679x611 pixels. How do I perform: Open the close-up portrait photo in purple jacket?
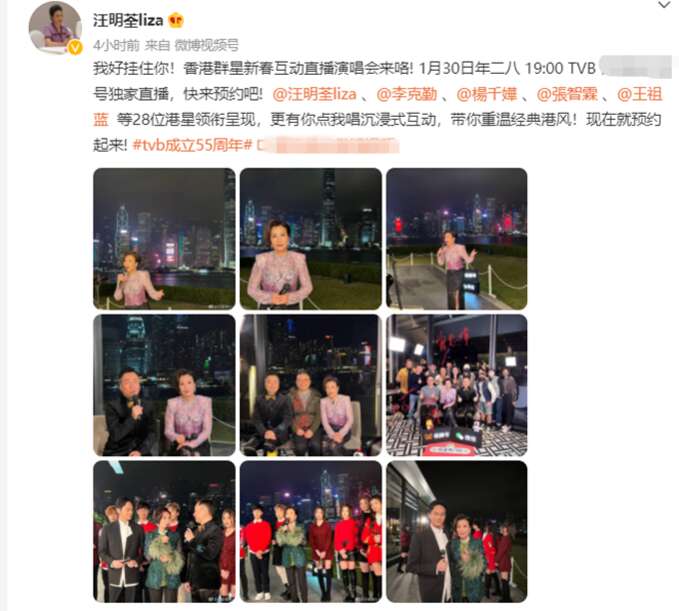click(x=311, y=239)
